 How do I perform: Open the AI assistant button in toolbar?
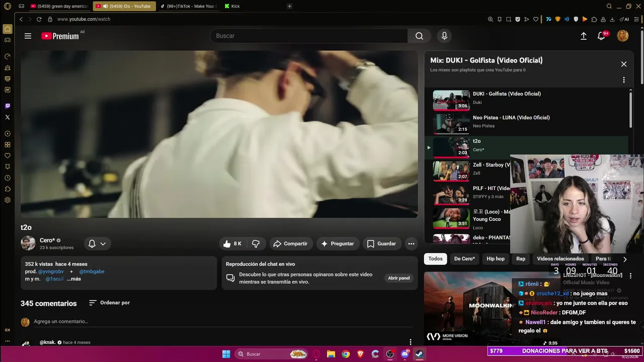click(624, 19)
